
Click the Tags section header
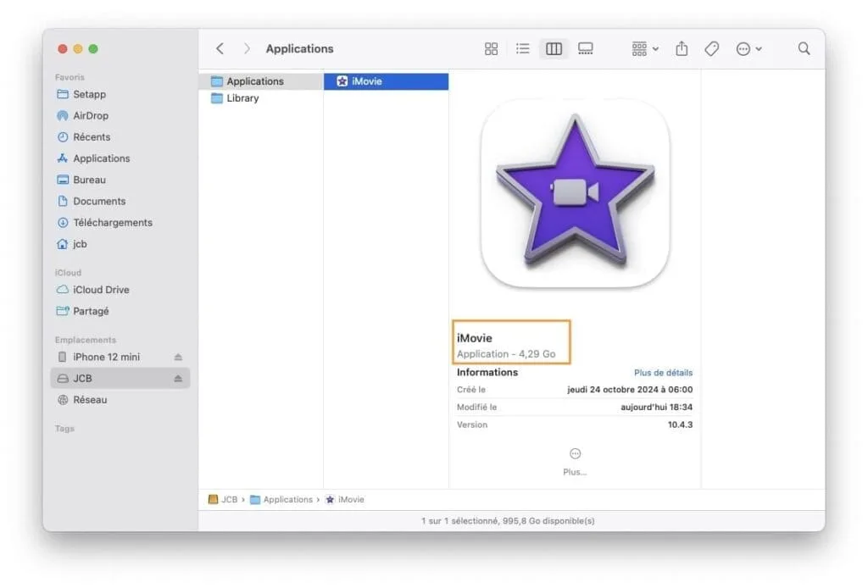tap(64, 428)
